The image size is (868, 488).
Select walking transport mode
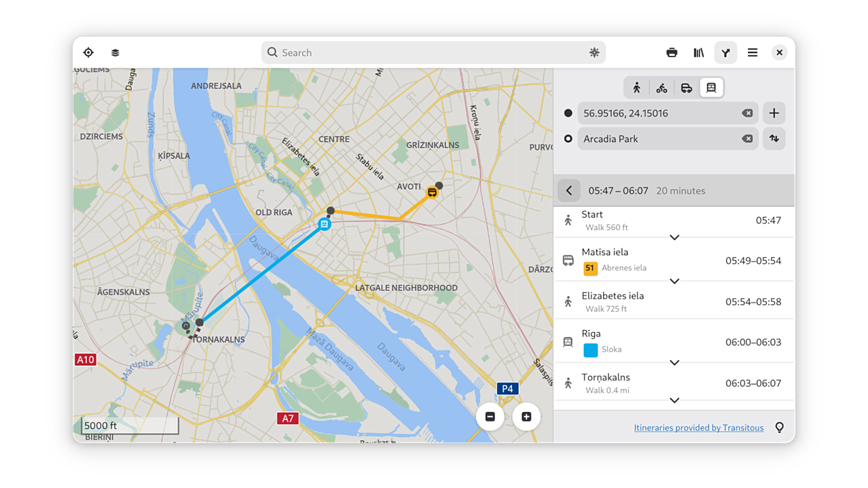point(637,88)
